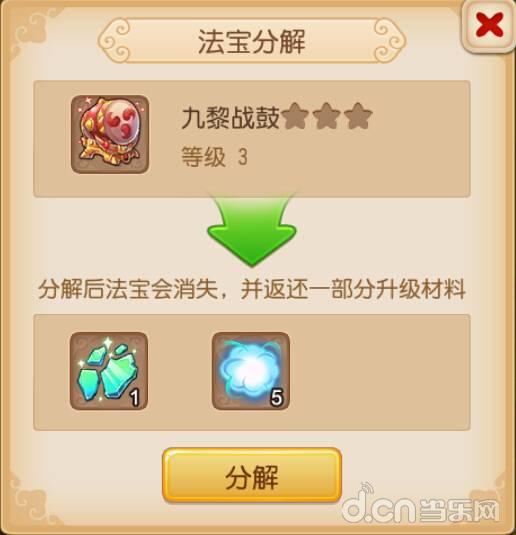Click the green downward arrow

(x=252, y=229)
